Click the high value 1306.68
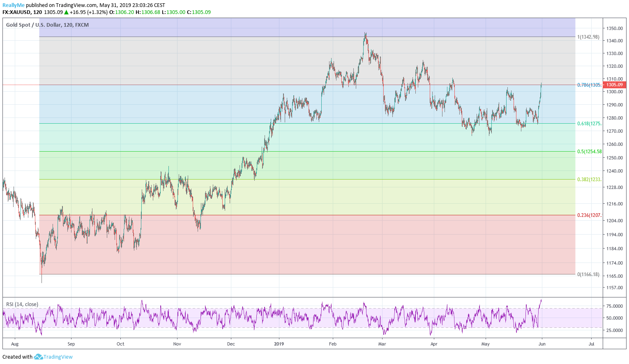This screenshot has width=629, height=364. coord(150,12)
